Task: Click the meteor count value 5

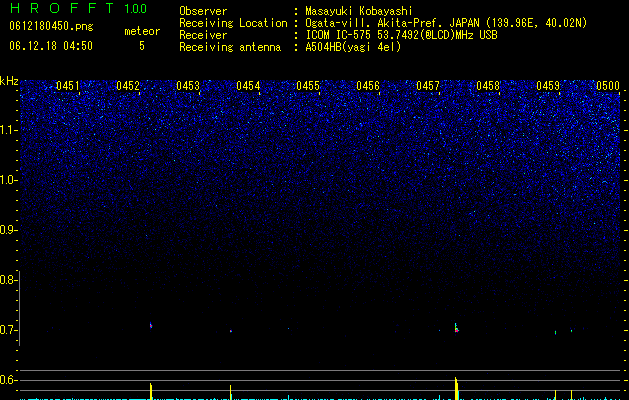Action: click(x=142, y=46)
